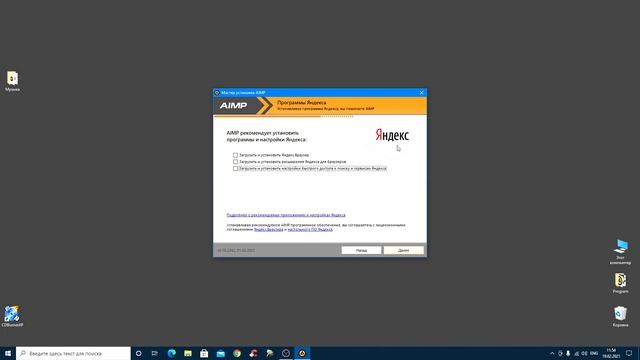The image size is (640, 360).
Task: Open the volume control in the system tray
Action: [x=584, y=353]
